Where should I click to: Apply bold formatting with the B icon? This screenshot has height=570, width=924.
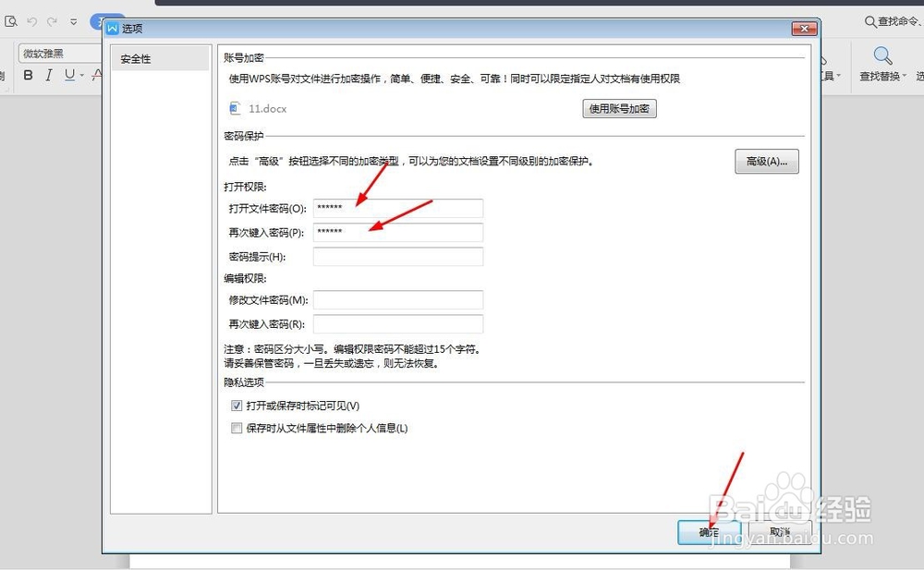tap(28, 74)
